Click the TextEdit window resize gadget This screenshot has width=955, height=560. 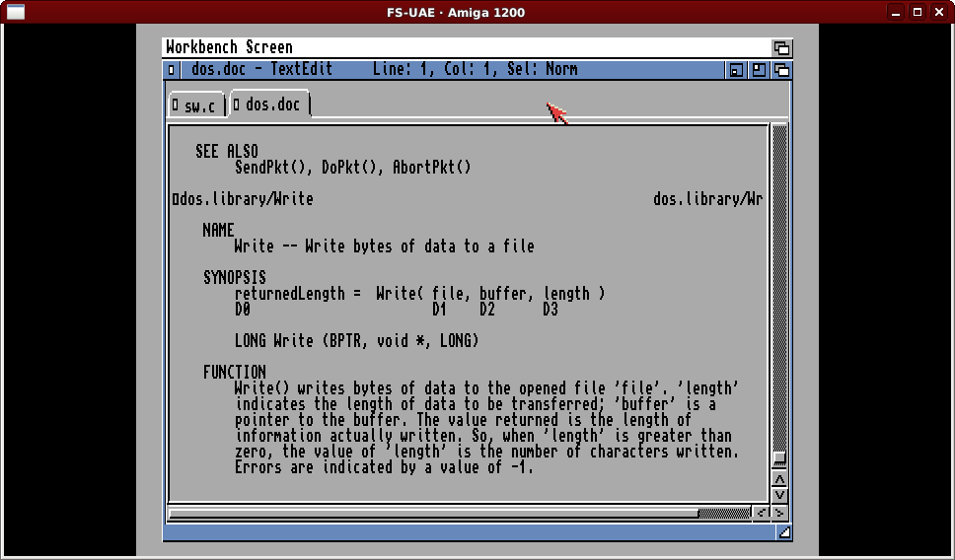pos(784,533)
